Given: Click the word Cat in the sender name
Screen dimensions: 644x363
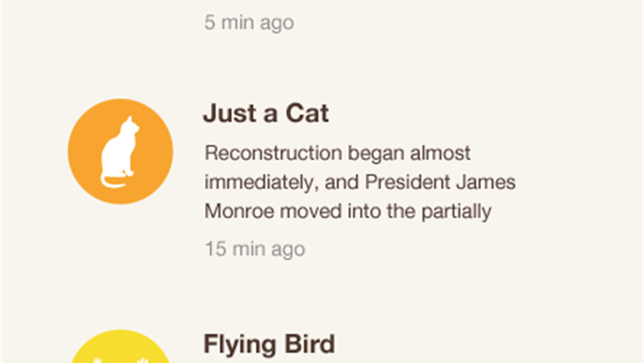Looking at the screenshot, I should [x=307, y=113].
